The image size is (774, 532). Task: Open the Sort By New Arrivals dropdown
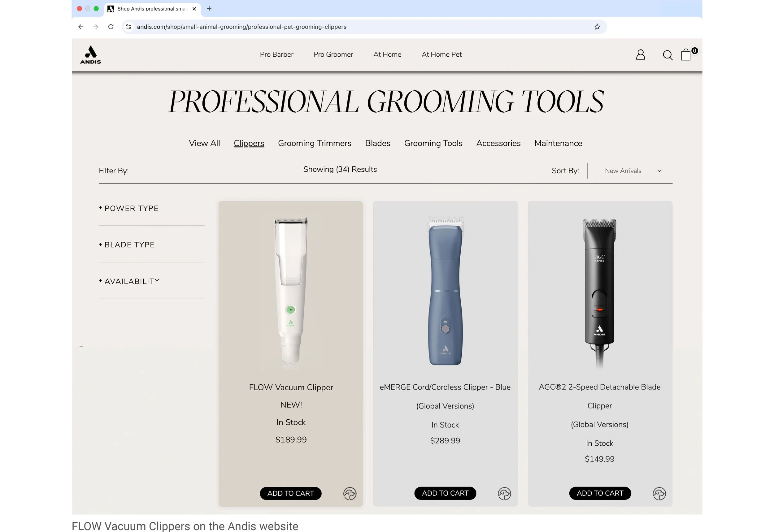(x=632, y=171)
